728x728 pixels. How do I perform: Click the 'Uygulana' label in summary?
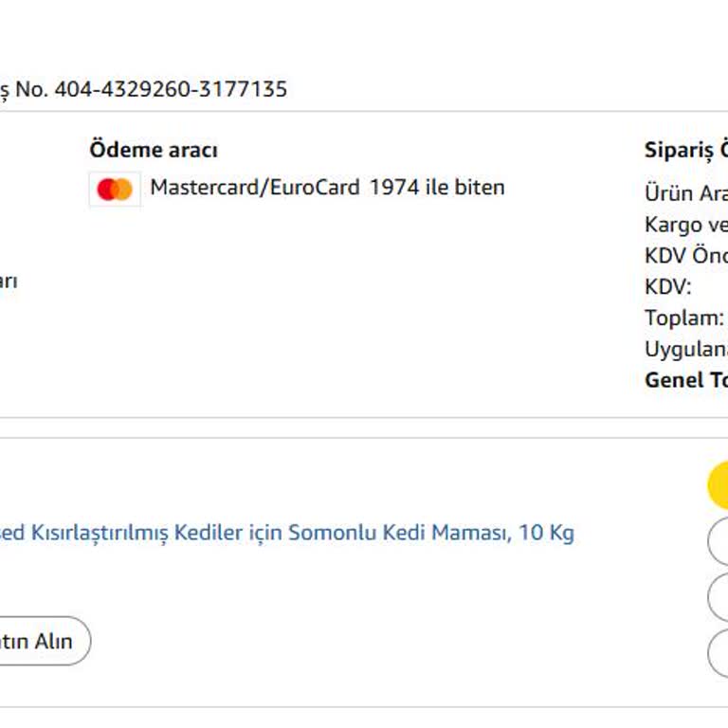click(x=686, y=349)
